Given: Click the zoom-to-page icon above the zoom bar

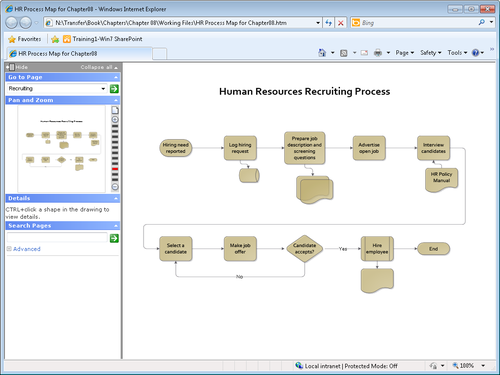Looking at the screenshot, I should [x=115, y=110].
